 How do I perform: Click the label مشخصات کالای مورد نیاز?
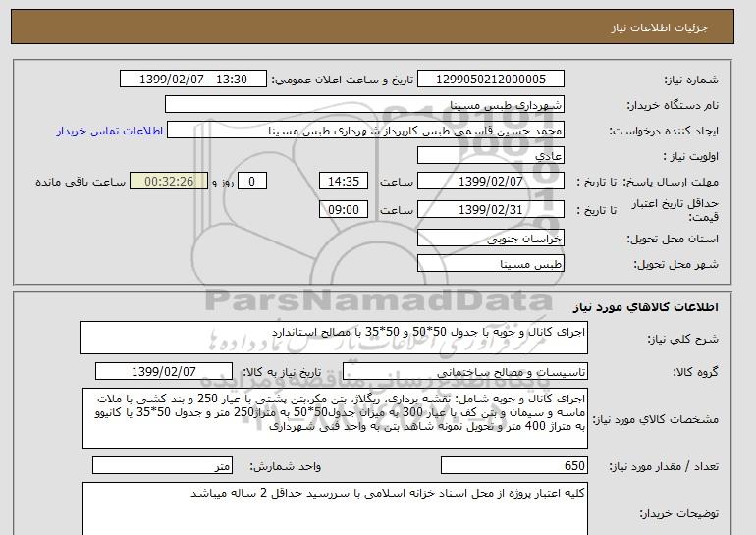coord(656,419)
